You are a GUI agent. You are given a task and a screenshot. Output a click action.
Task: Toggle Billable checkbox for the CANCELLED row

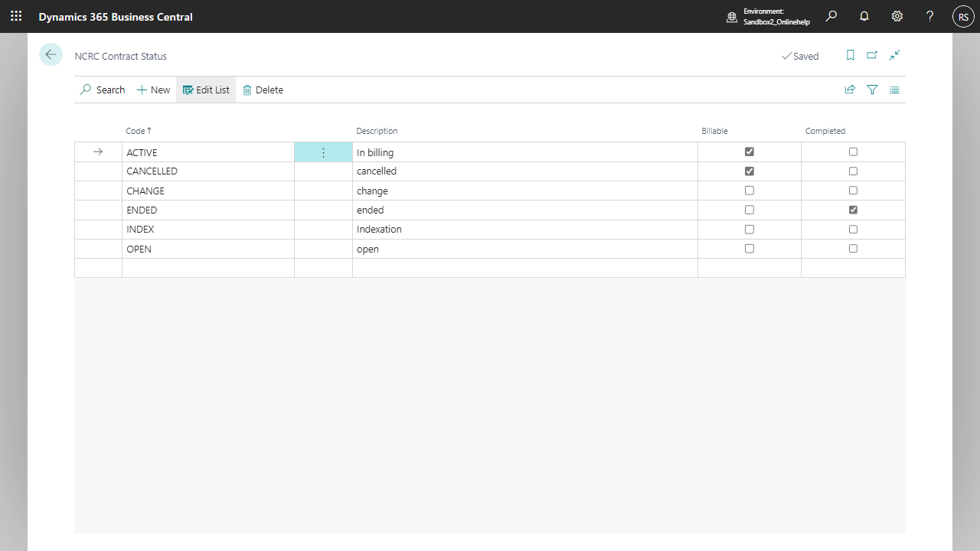coord(749,171)
